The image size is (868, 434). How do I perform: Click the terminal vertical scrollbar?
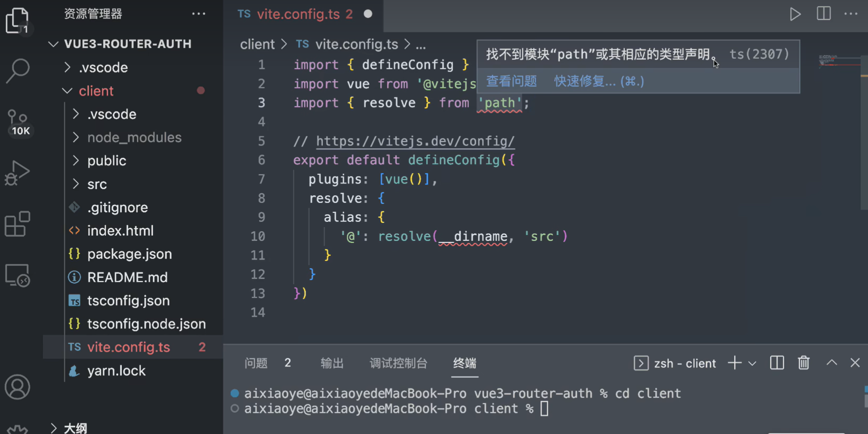coord(866,397)
